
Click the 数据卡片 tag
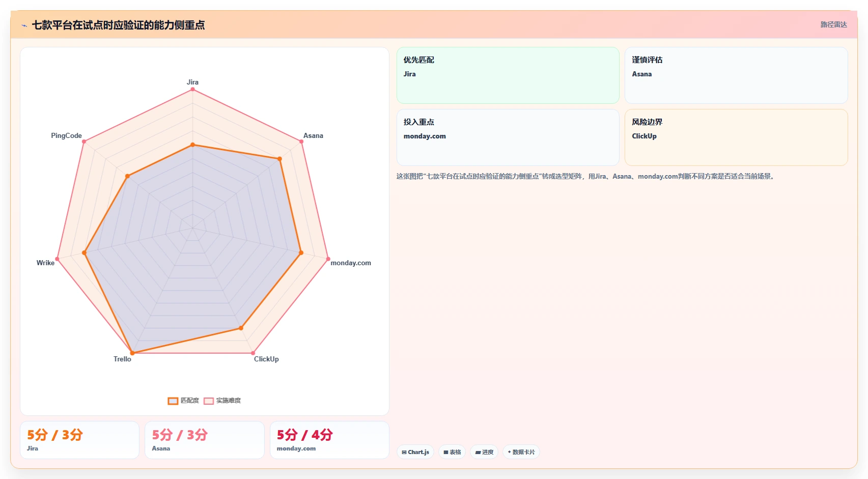tap(521, 452)
